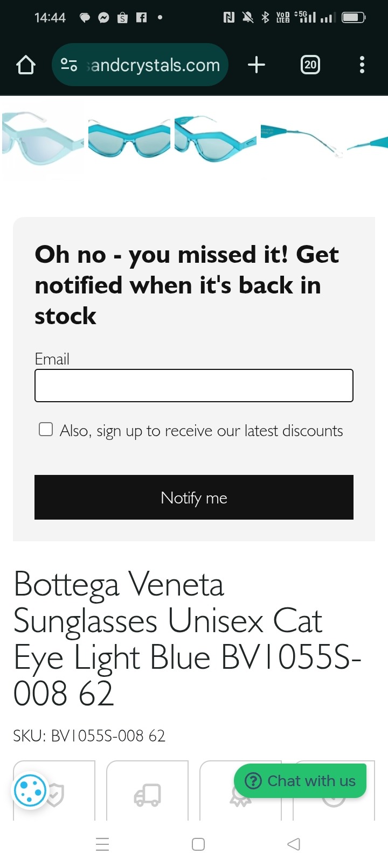
Task: Open the tab switcher showing 20 tabs
Action: coord(310,65)
